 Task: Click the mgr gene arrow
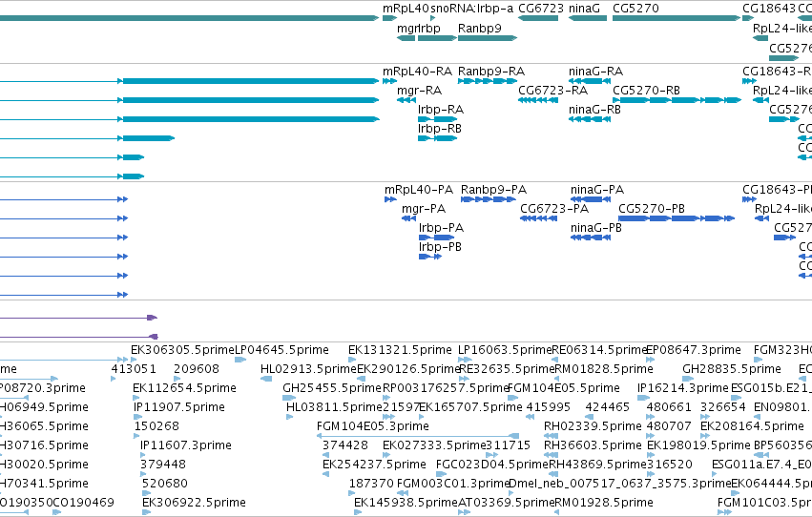point(406,38)
